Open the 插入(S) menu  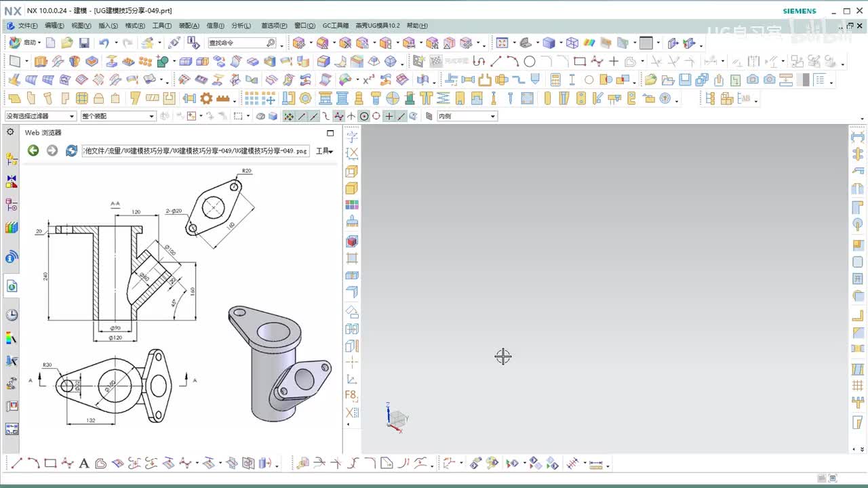tap(108, 26)
